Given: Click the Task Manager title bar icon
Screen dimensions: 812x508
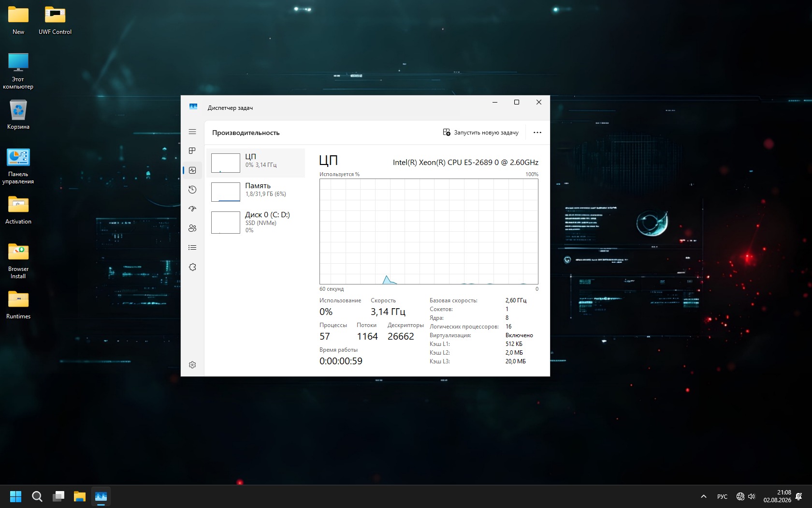Looking at the screenshot, I should [193, 107].
